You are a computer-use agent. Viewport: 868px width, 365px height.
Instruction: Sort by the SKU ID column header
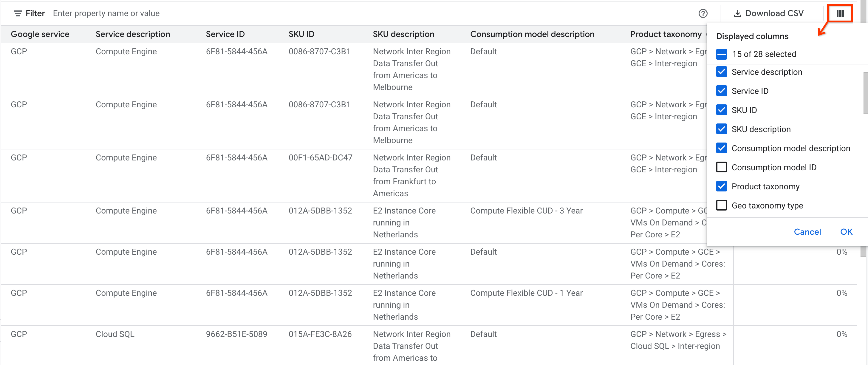[301, 34]
